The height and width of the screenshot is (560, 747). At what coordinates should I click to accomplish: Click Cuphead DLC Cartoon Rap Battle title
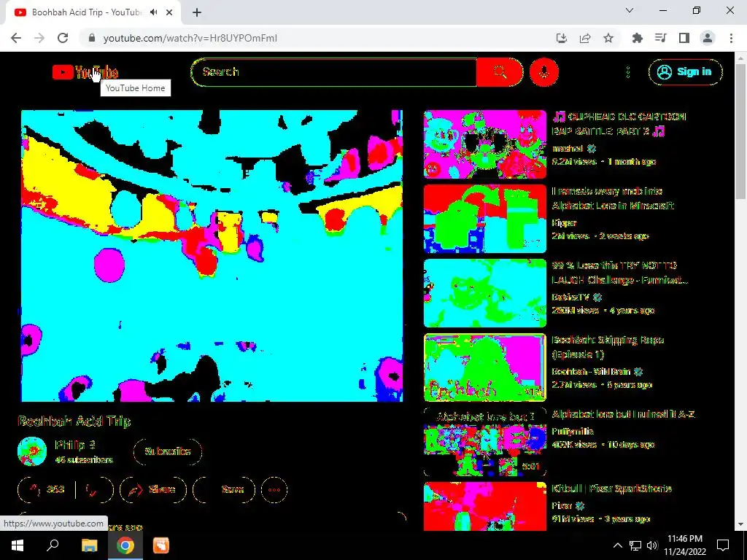[x=619, y=124]
